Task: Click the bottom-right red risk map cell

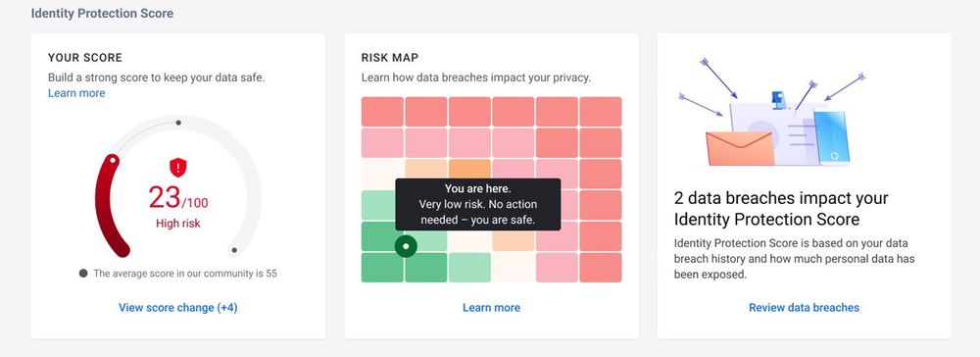Action: coord(601,268)
